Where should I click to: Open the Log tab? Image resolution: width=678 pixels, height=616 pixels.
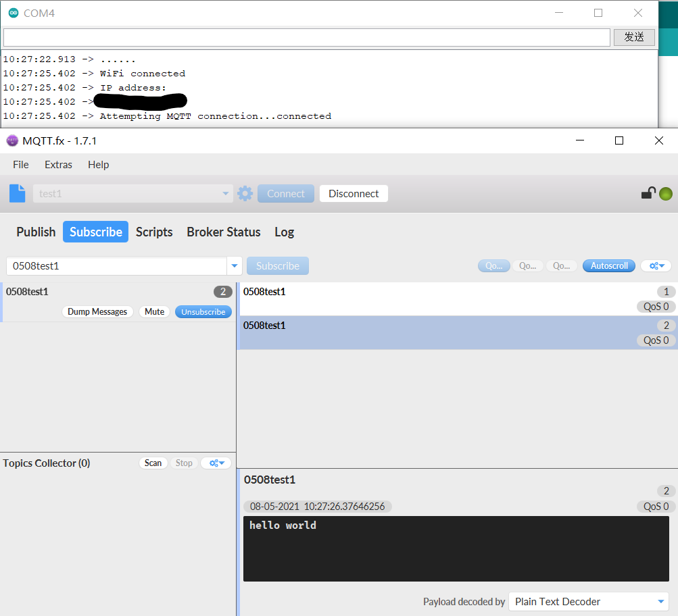tap(284, 232)
